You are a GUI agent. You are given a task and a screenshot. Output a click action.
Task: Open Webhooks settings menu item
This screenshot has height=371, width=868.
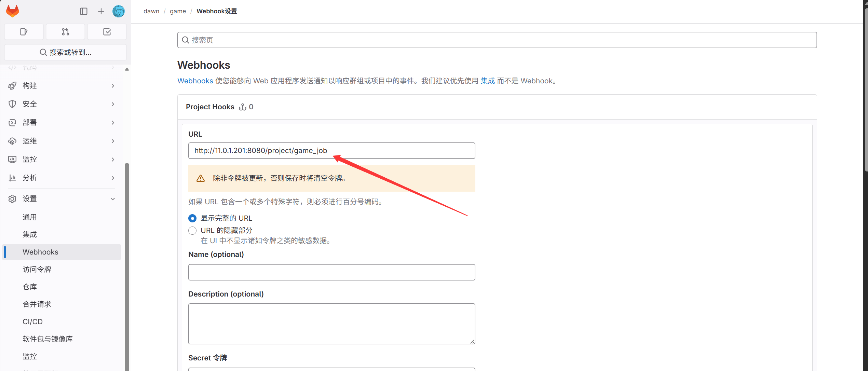point(62,252)
